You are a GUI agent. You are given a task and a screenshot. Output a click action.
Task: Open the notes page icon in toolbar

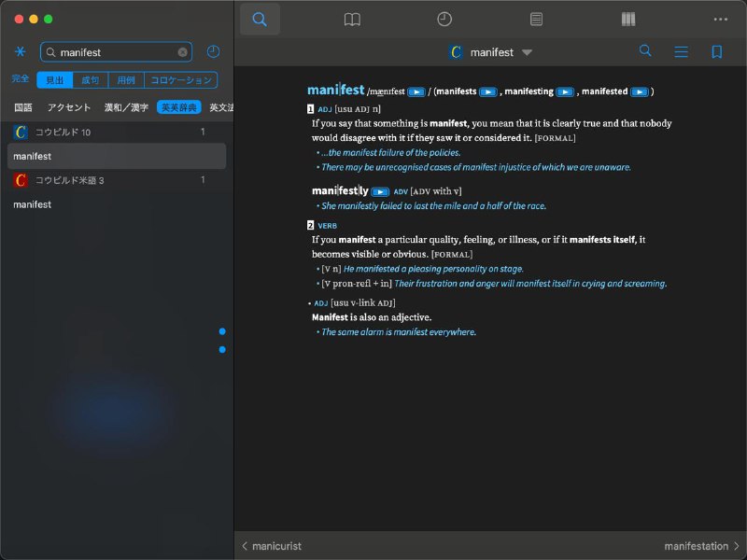click(536, 19)
